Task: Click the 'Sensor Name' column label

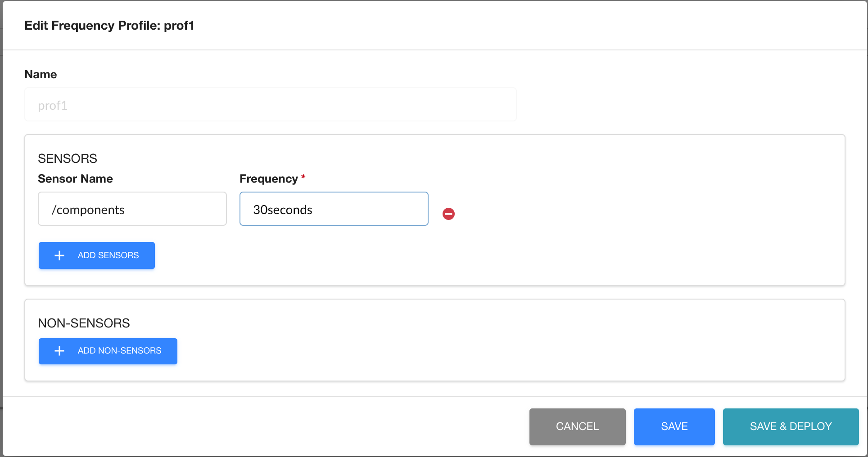Action: click(x=75, y=179)
